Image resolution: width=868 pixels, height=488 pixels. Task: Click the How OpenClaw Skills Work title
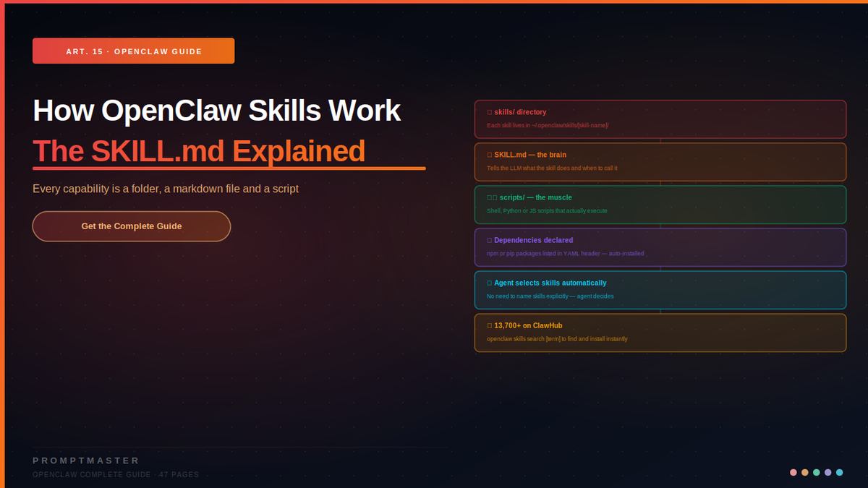216,111
